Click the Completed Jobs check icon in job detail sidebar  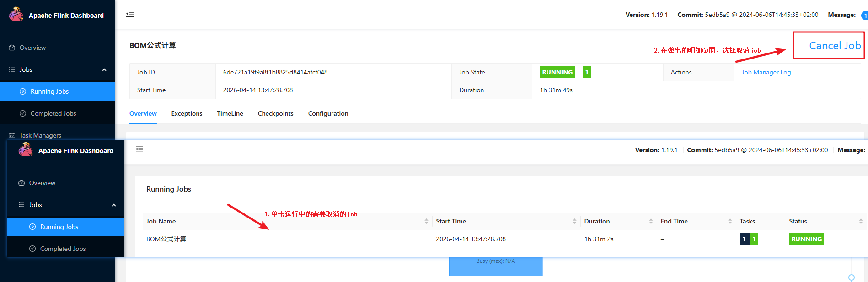point(23,113)
